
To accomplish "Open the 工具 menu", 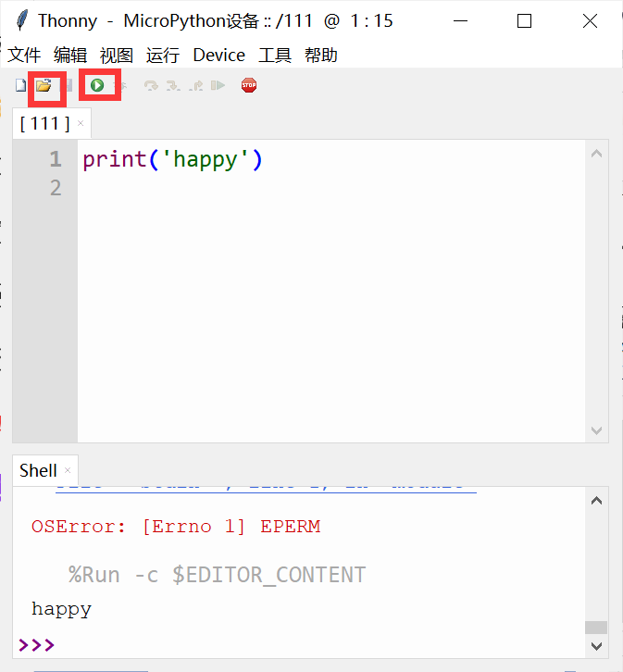I will pos(275,56).
